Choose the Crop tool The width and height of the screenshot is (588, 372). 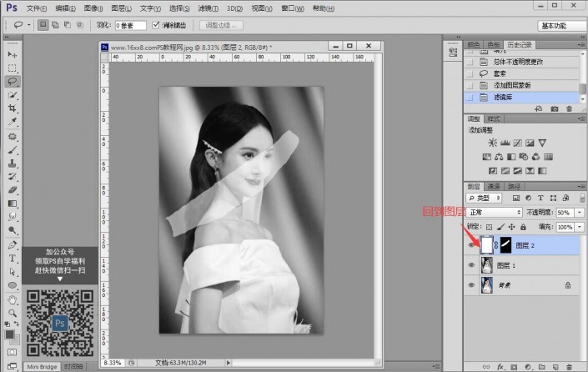[13, 108]
